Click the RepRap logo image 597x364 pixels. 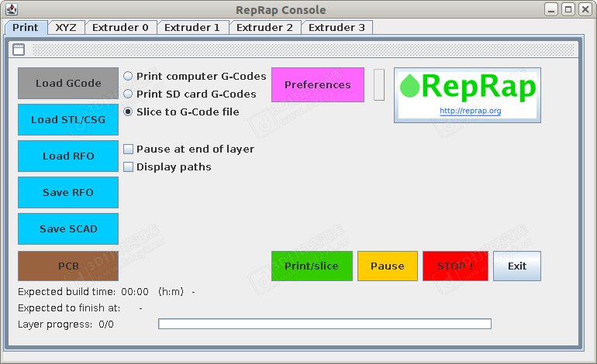pyautogui.click(x=468, y=88)
